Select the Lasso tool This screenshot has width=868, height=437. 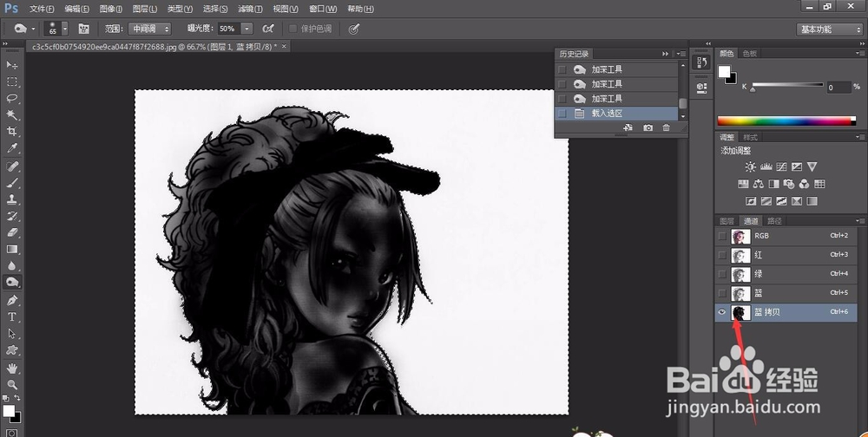pyautogui.click(x=11, y=99)
